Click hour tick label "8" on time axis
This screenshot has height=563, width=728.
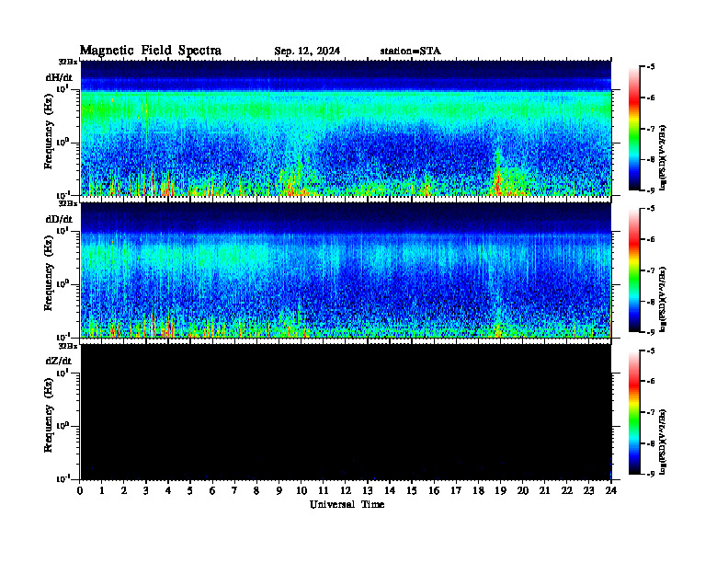[256, 491]
